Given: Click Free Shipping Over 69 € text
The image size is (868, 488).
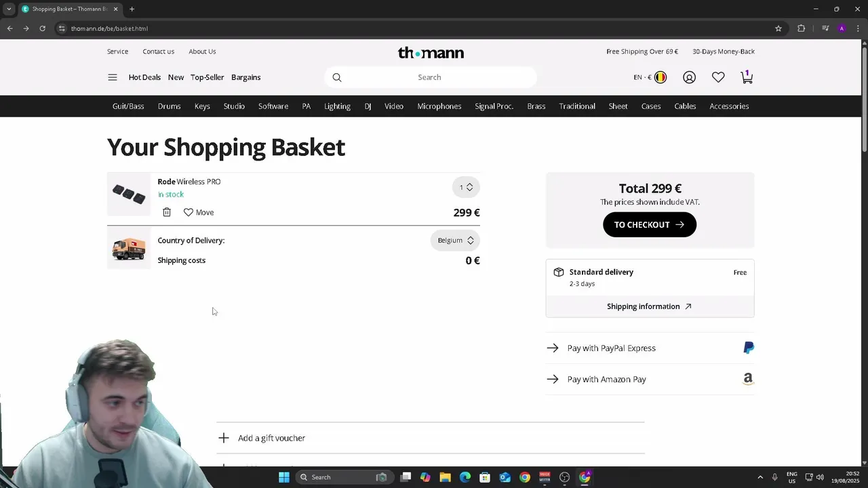Looking at the screenshot, I should [642, 52].
